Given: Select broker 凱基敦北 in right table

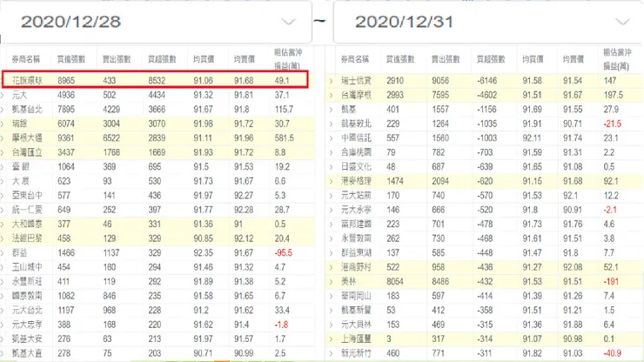Looking at the screenshot, I should (x=356, y=124).
